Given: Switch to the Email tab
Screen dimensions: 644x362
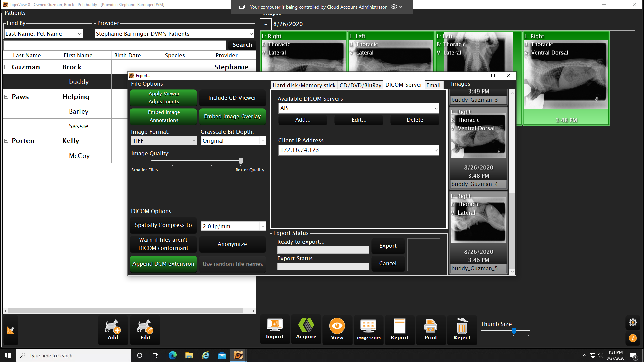Looking at the screenshot, I should pos(433,85).
